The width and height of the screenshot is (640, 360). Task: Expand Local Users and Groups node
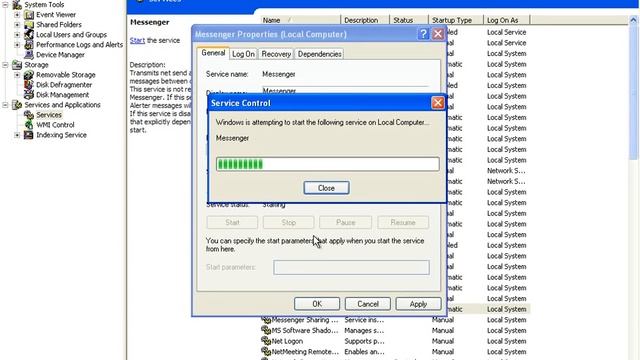pyautogui.click(x=17, y=35)
